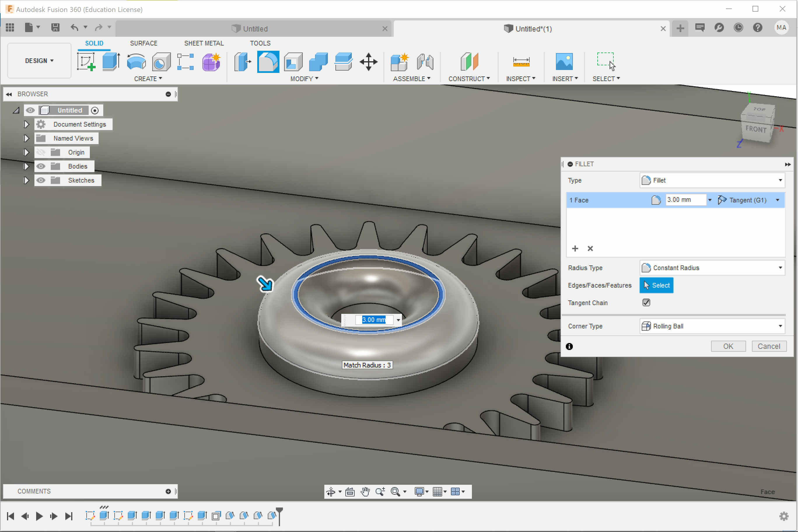The width and height of the screenshot is (798, 532).
Task: Select the Create Sketch tool icon
Action: 86,62
